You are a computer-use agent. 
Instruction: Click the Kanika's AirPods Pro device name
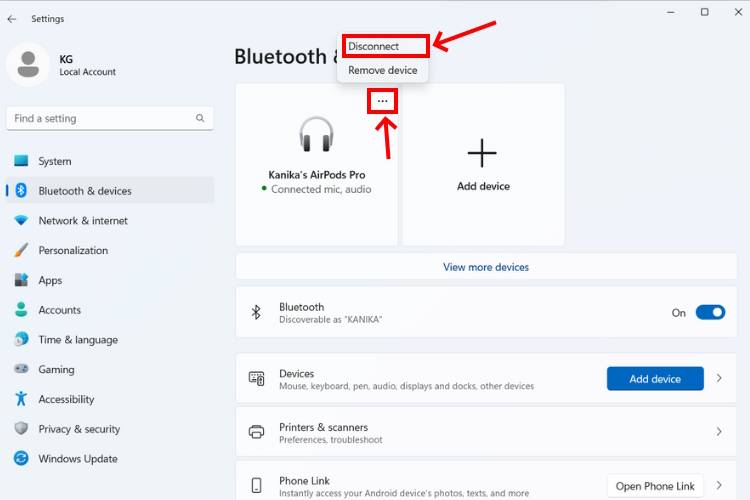(x=317, y=175)
